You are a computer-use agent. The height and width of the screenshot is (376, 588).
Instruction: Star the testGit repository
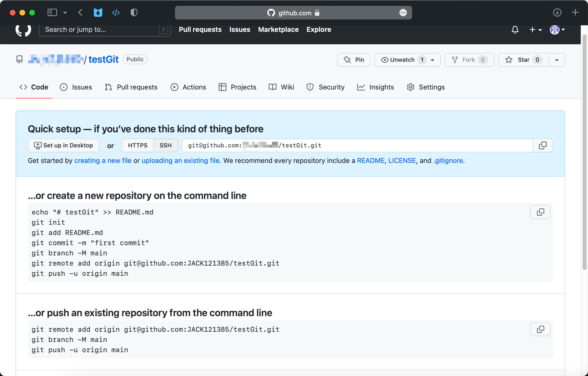(524, 60)
